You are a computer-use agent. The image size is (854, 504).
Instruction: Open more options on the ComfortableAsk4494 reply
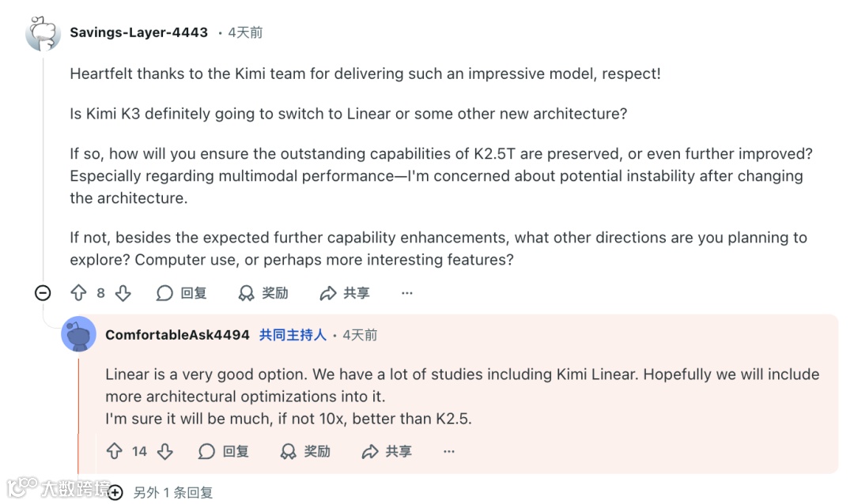[449, 451]
